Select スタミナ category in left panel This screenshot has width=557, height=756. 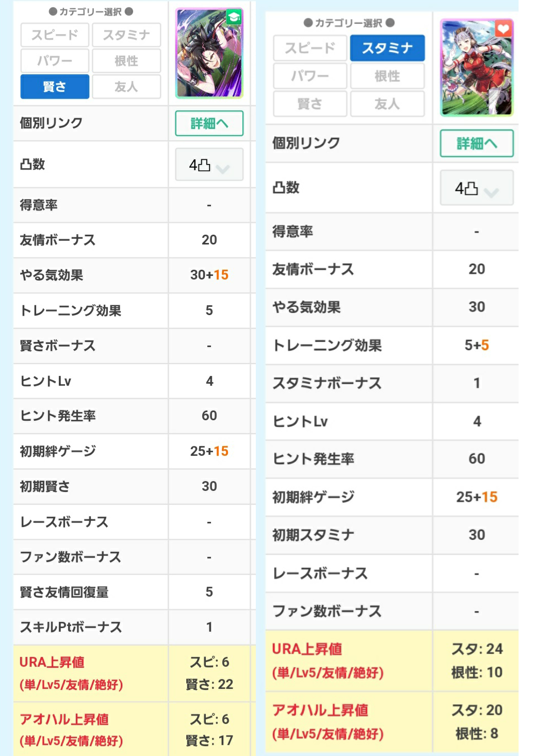pyautogui.click(x=126, y=35)
